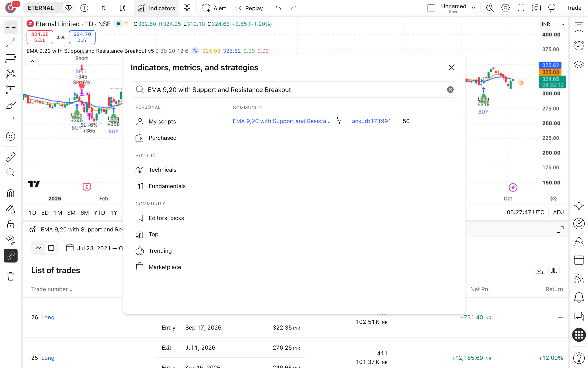
Task: Toggle hide all drawings eye icon
Action: click(x=10, y=240)
